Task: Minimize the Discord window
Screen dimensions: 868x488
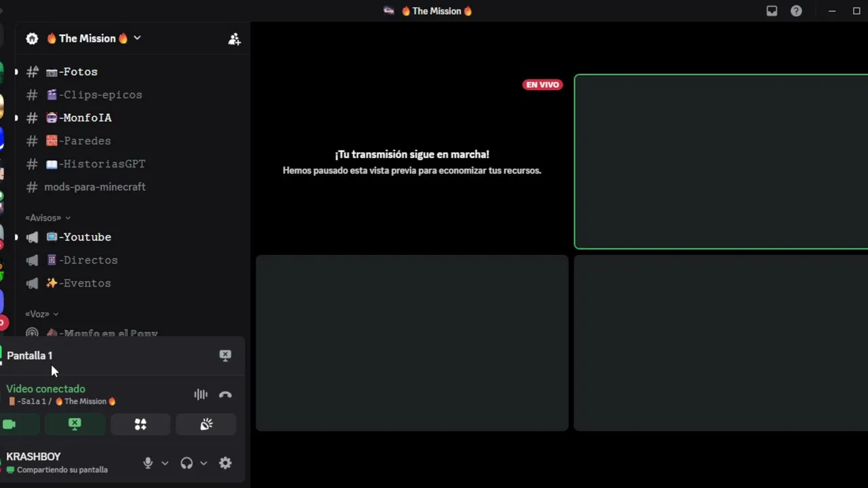Action: tap(832, 11)
